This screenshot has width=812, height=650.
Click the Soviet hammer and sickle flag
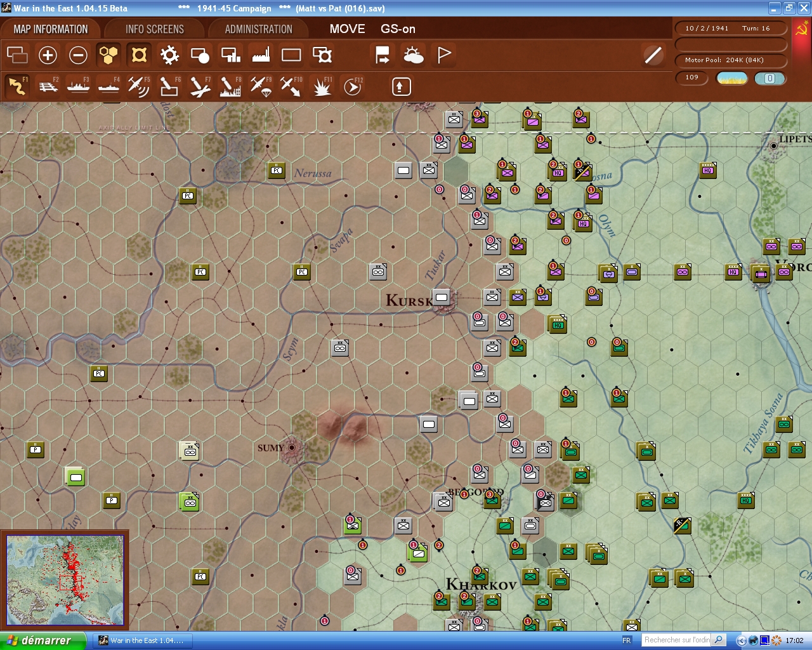801,29
